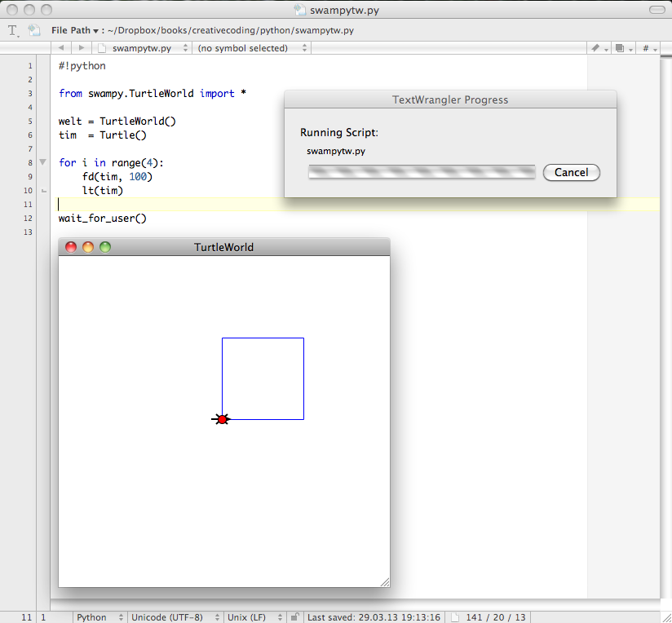
Task: Click the blue square drawing in TurtleWorld
Action: [x=263, y=378]
